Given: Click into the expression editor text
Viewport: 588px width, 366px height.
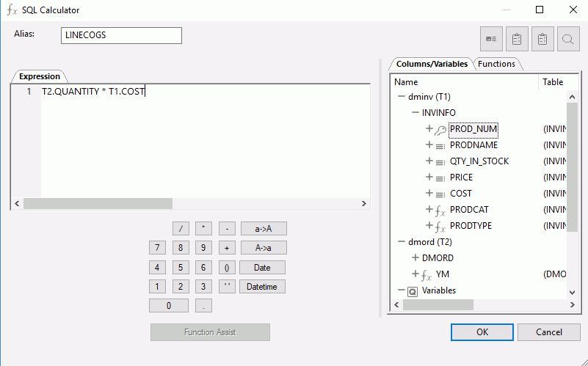Looking at the screenshot, I should click(x=93, y=92).
